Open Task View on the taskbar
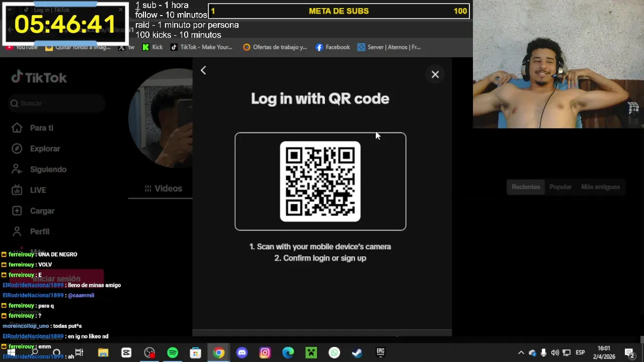The height and width of the screenshot is (362, 644). click(79, 353)
